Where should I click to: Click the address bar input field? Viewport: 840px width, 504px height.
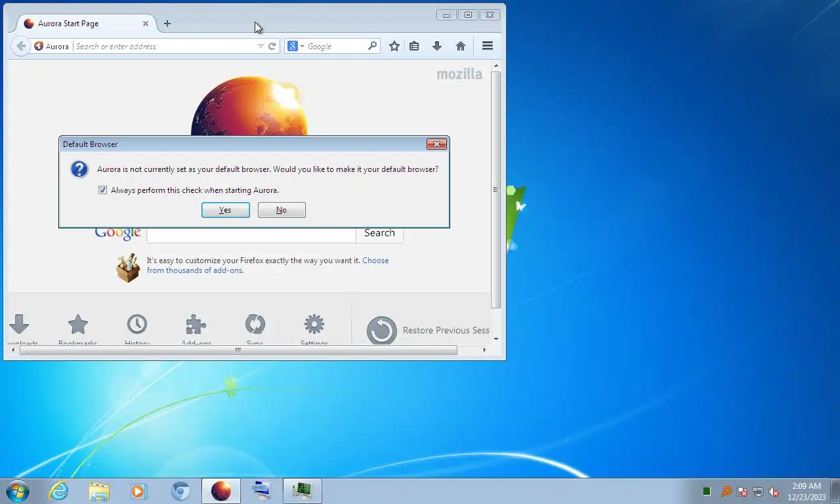164,47
